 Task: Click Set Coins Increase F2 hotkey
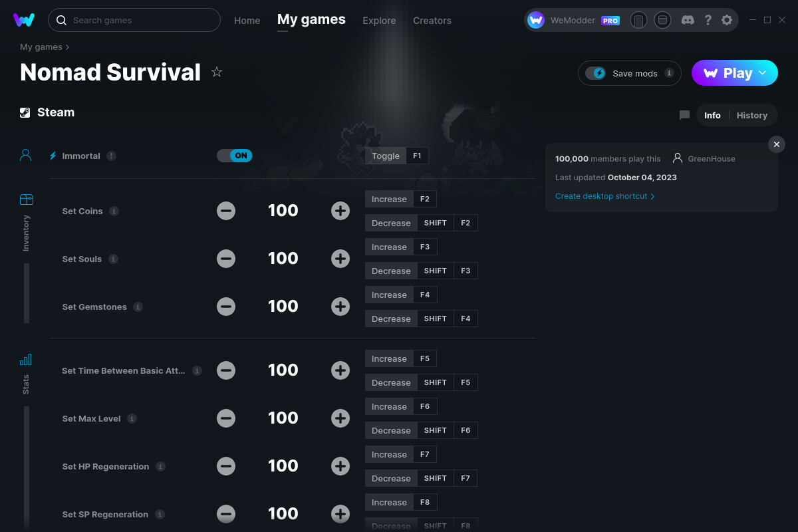pyautogui.click(x=401, y=199)
